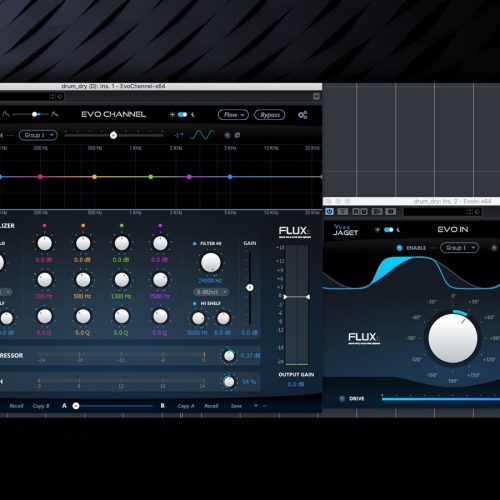Open the Filter Hi slope dB/oct dropdown
The width and height of the screenshot is (500, 500).
(x=211, y=292)
